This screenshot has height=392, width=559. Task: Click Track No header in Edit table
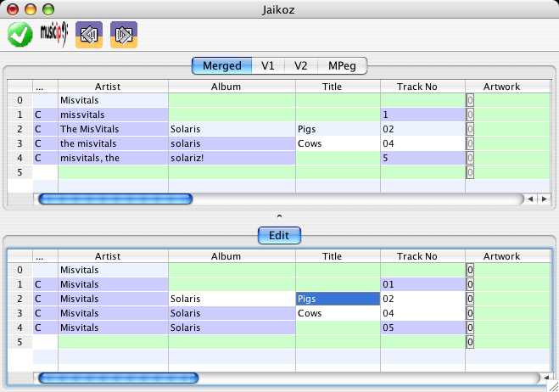(422, 256)
